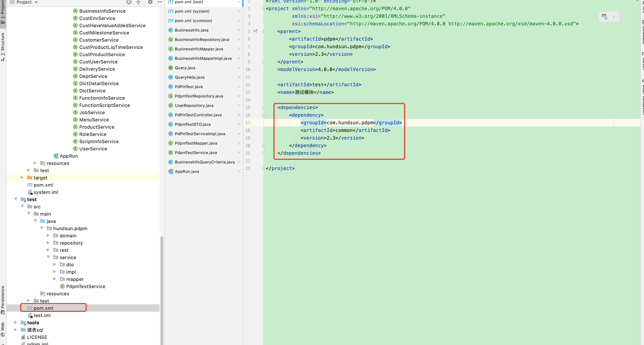This screenshot has height=345, width=644.
Task: Click AppRun.java runnable class icon
Action: tap(171, 171)
